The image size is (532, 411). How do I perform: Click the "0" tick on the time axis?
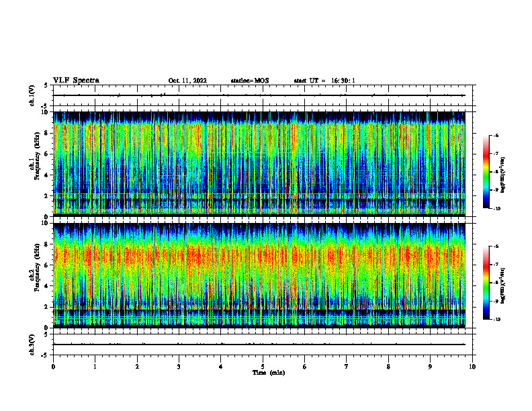[x=53, y=367]
